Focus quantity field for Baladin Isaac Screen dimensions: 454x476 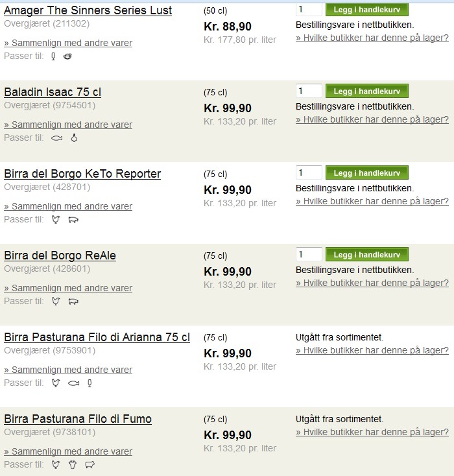coord(309,91)
